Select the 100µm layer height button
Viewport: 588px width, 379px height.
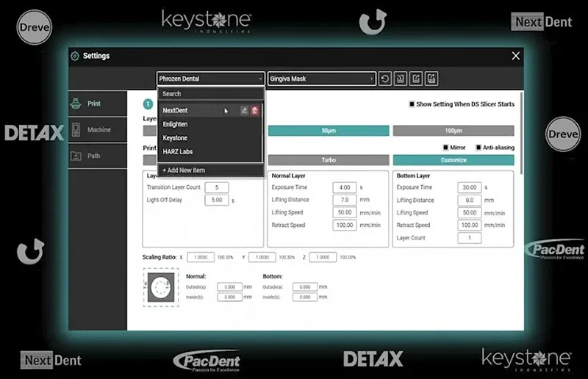pos(453,131)
